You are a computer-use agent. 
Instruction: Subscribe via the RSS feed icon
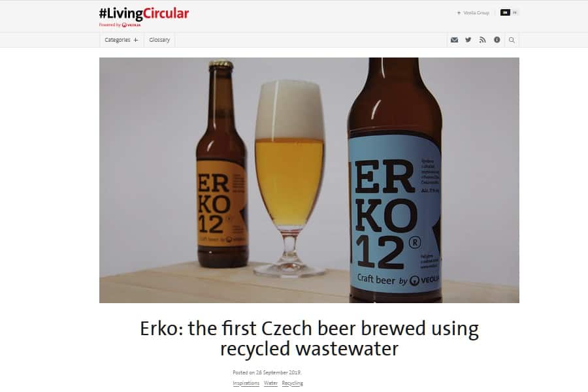[x=483, y=40]
